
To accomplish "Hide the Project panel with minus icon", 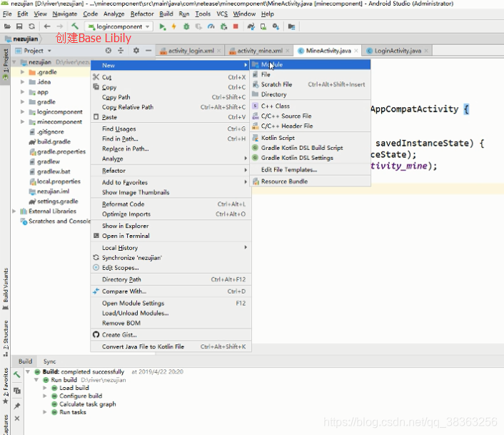I will [148, 51].
